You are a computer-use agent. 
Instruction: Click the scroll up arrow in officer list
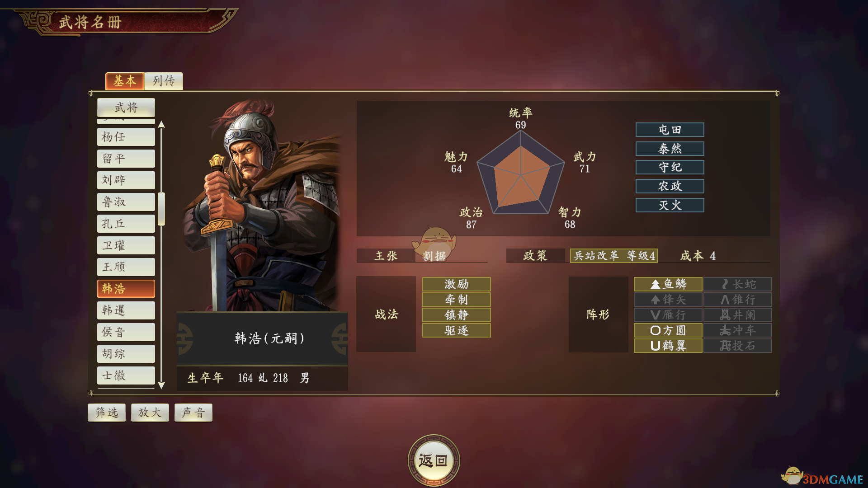click(161, 124)
